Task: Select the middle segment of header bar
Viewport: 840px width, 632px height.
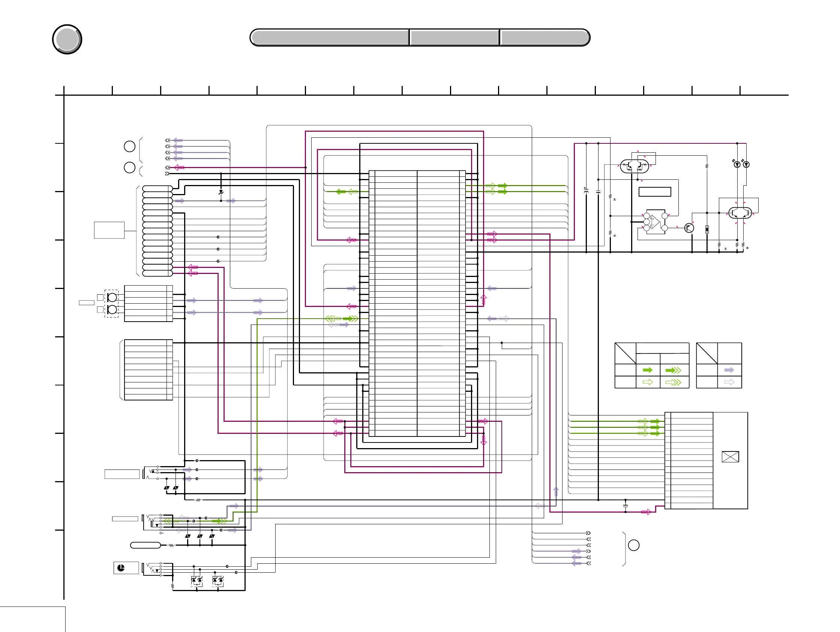Action: pyautogui.click(x=454, y=38)
